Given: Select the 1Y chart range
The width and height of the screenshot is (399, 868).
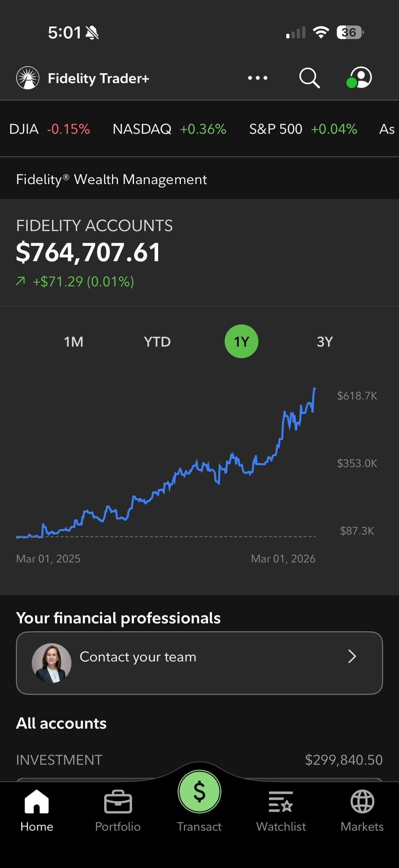Looking at the screenshot, I should pos(241,342).
